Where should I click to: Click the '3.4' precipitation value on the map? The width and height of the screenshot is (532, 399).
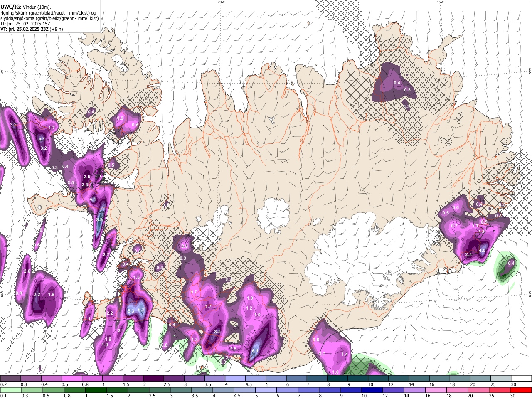point(217,332)
